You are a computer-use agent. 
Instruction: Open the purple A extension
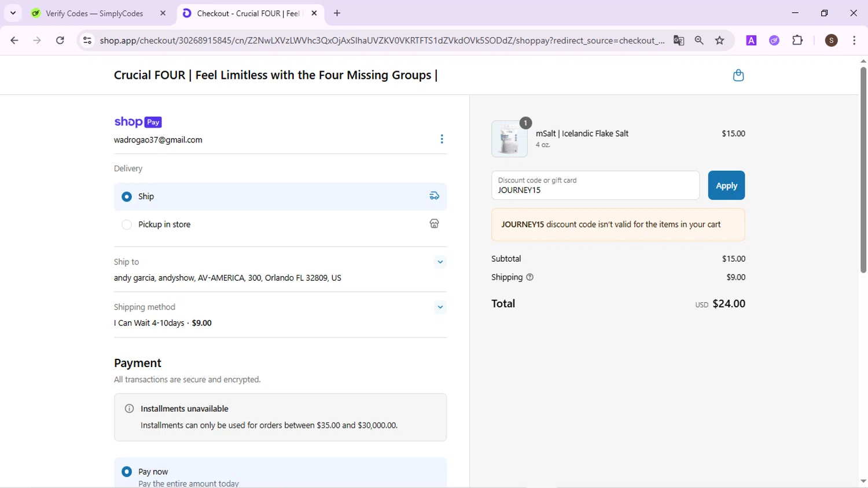coord(751,41)
